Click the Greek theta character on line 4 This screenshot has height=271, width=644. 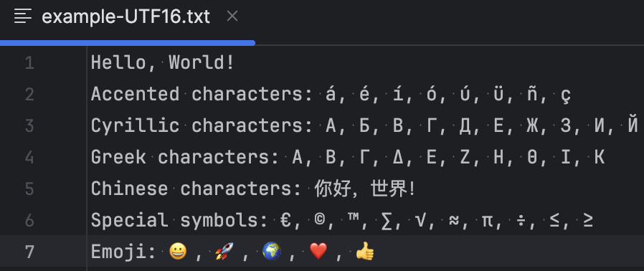click(x=532, y=158)
